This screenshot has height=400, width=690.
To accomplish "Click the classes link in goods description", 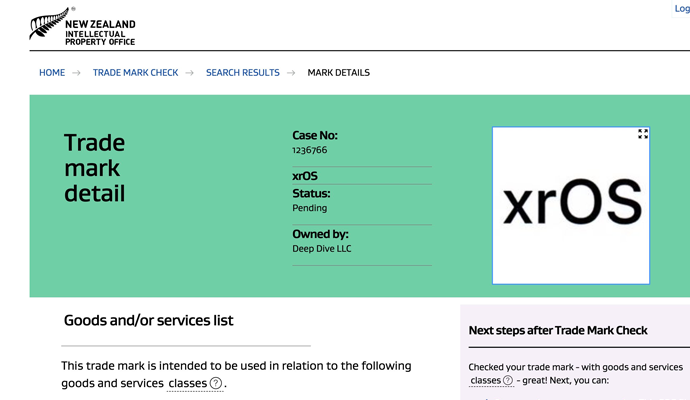I will tap(187, 383).
